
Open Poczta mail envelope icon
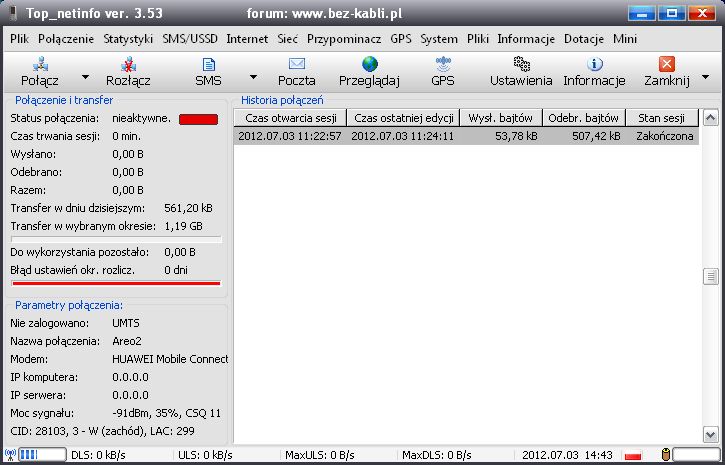point(296,65)
